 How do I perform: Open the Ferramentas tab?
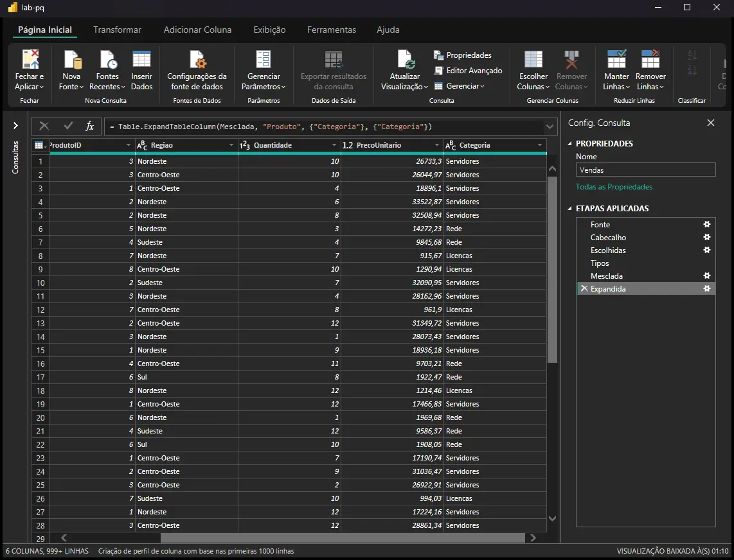[332, 30]
